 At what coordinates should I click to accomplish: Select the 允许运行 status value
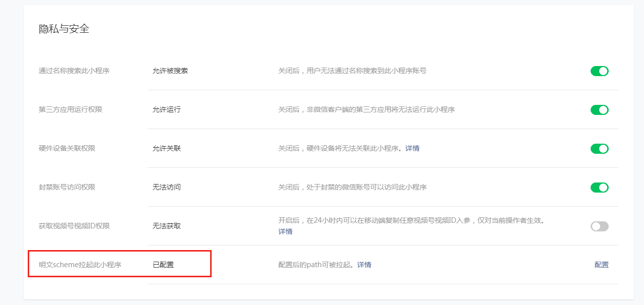point(166,109)
